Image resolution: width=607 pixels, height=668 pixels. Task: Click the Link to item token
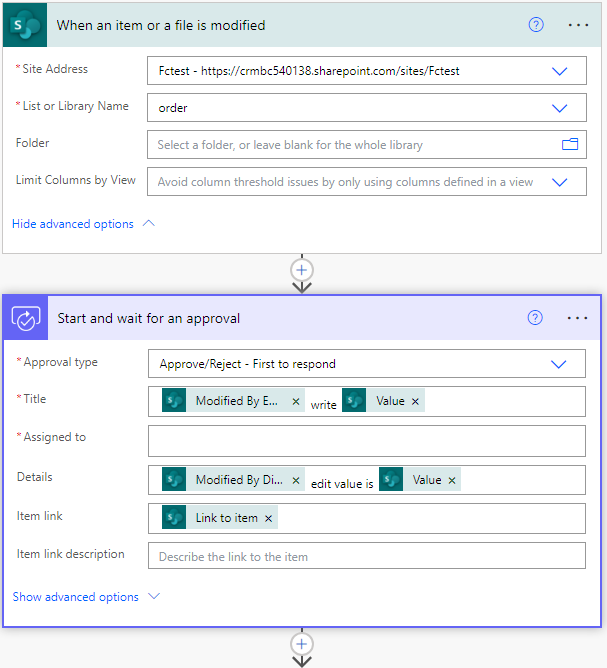pyautogui.click(x=220, y=518)
